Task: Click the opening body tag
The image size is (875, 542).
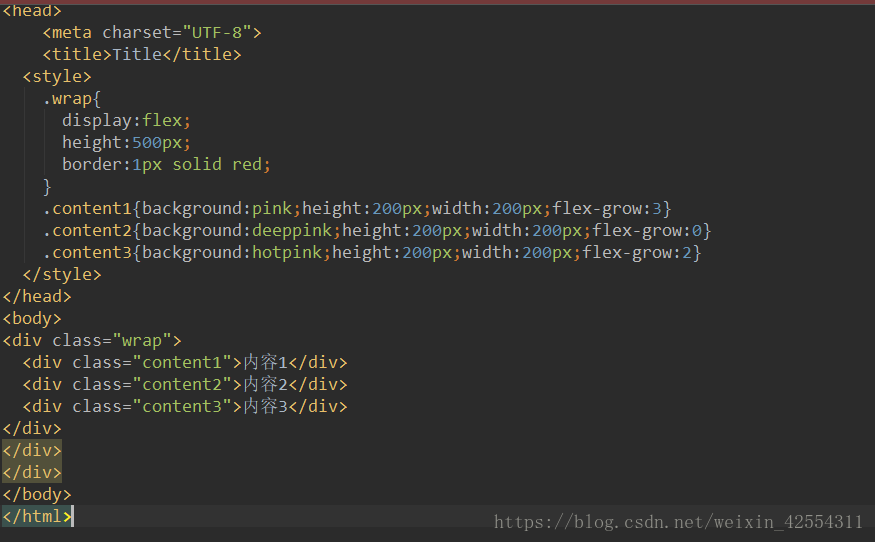Action: pos(32,319)
